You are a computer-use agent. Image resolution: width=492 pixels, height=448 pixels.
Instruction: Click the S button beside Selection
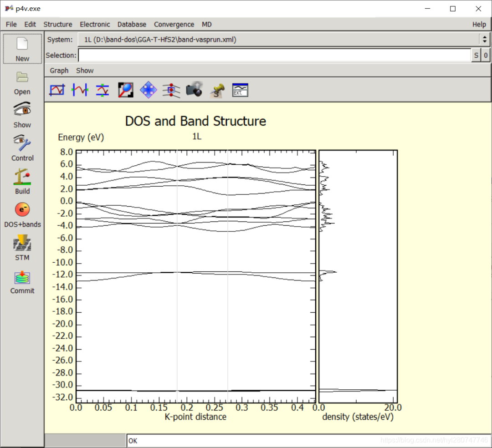click(477, 56)
